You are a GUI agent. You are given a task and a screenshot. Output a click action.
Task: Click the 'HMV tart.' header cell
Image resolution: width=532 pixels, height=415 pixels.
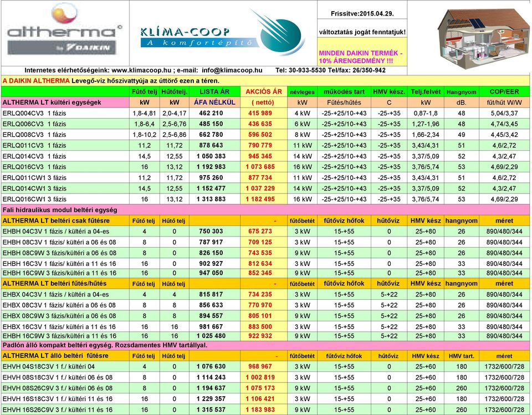point(461,356)
